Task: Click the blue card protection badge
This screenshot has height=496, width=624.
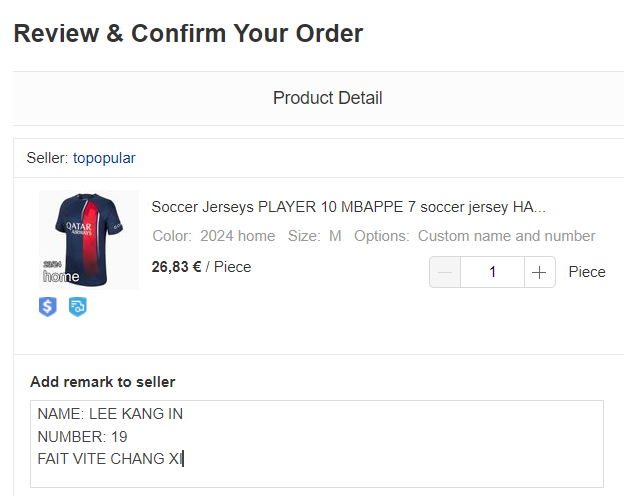Action: pos(77,307)
